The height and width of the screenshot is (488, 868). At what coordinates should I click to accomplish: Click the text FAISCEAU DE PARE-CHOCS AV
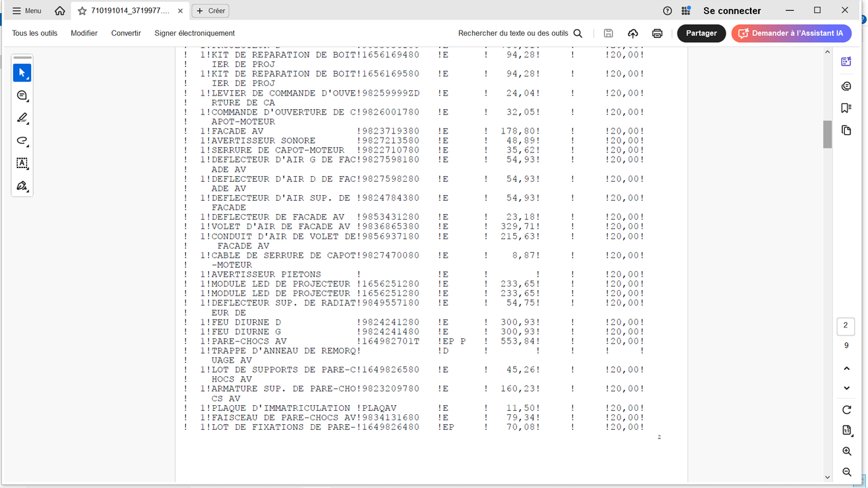coord(283,418)
